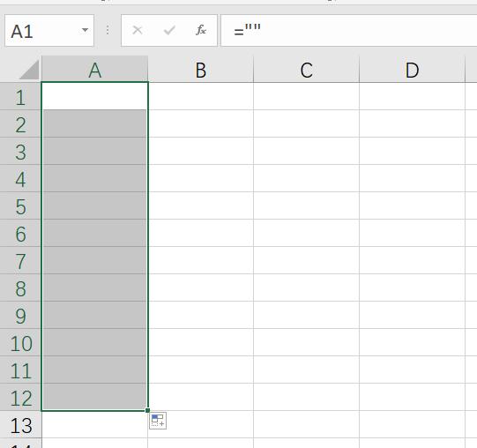Select row 8 header
The width and height of the screenshot is (477, 448).
(x=20, y=287)
